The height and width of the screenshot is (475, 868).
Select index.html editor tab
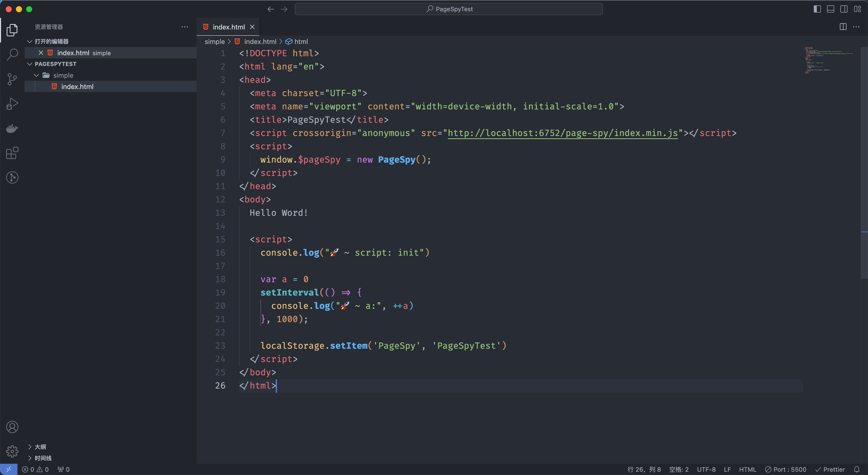(x=228, y=27)
